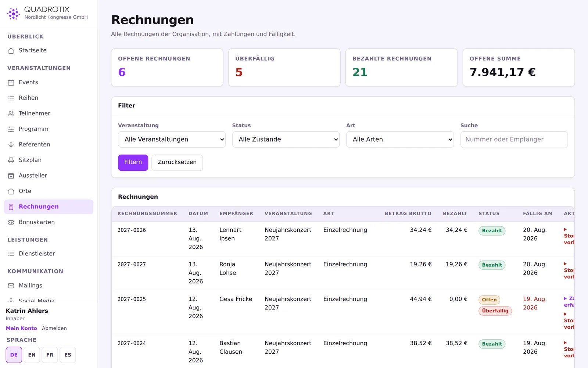Click the Überfällig summary card
This screenshot has width=588, height=368.
tap(284, 68)
